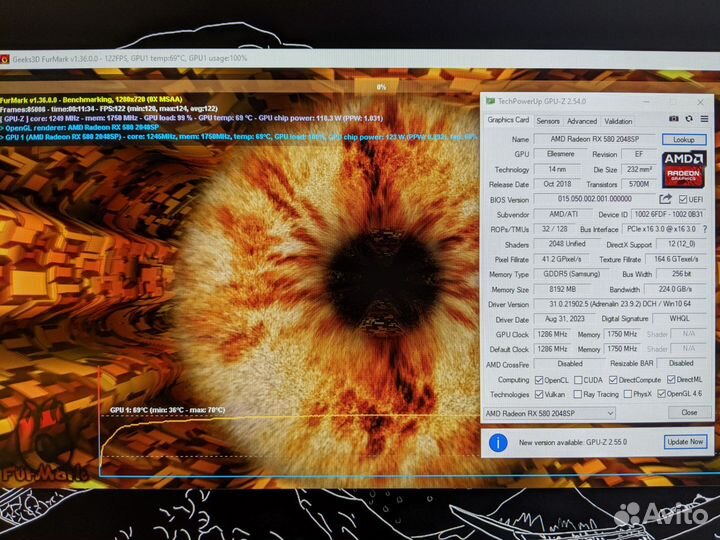Toggle the DirectML checkbox
Viewport: 720px width, 540px height.
tap(671, 379)
